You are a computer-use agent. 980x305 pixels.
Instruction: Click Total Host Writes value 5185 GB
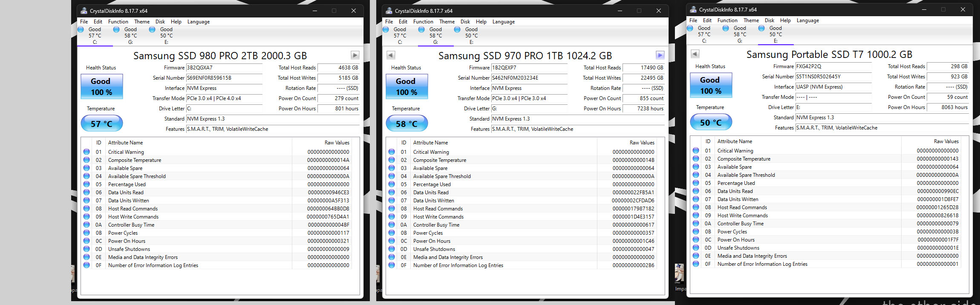point(339,78)
